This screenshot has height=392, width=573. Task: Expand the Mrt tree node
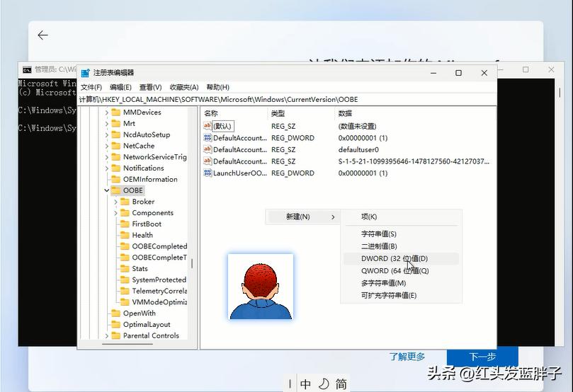click(x=107, y=124)
